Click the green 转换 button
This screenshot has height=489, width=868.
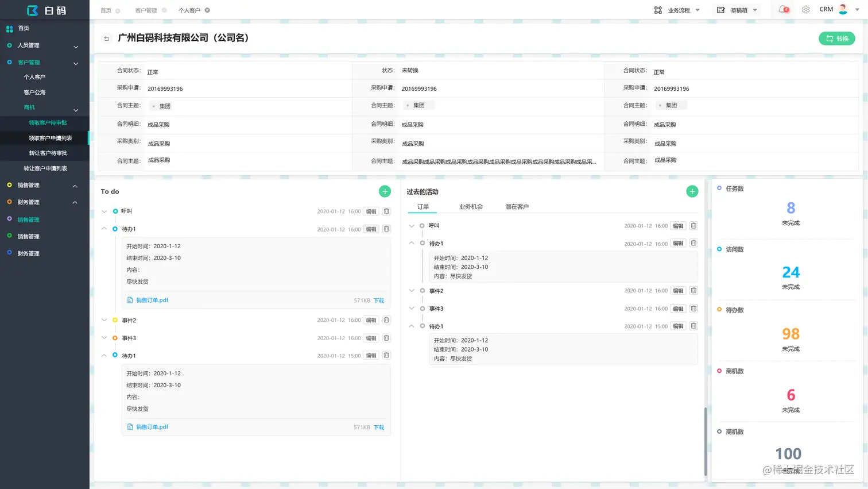837,38
